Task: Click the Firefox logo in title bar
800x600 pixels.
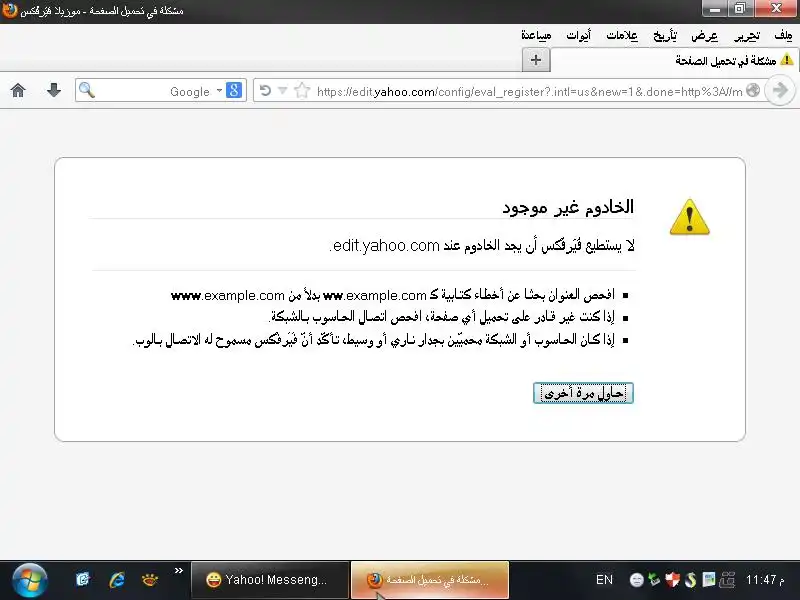Action: [x=9, y=10]
